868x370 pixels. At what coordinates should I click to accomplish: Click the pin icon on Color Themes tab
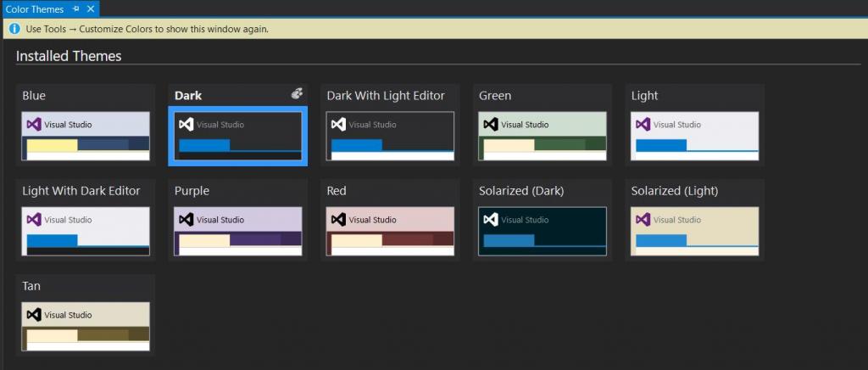75,8
